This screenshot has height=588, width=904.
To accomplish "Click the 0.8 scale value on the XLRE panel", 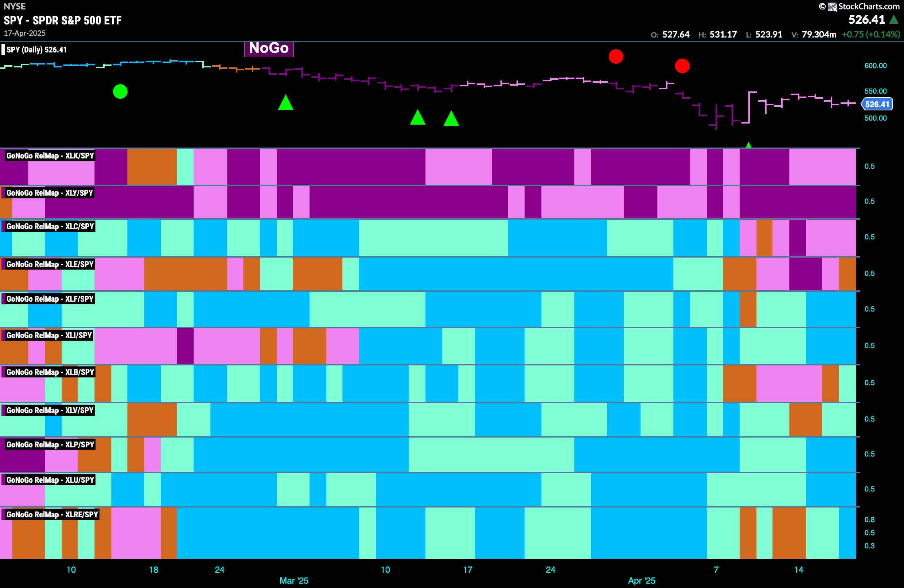I will (869, 520).
